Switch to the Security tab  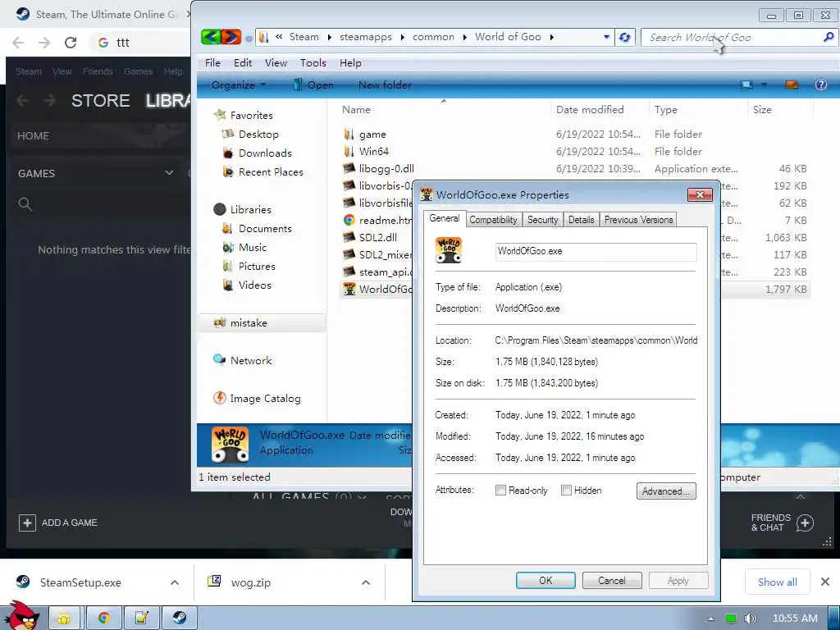[542, 220]
